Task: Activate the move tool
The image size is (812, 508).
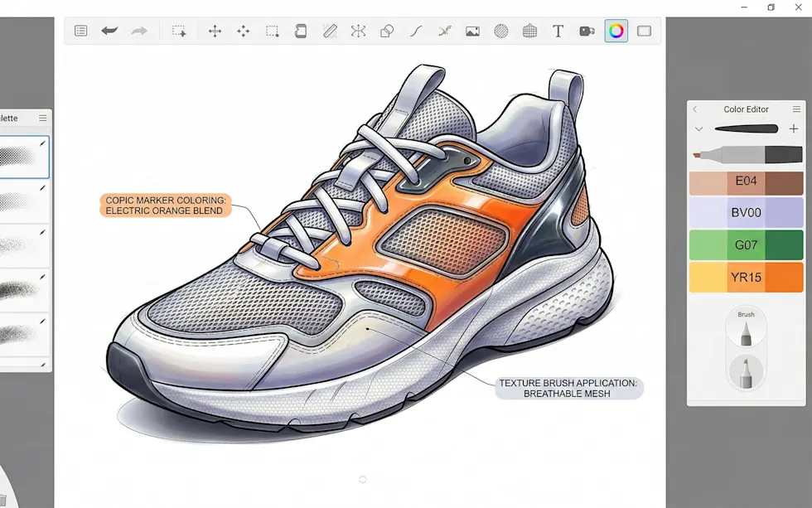Action: click(214, 31)
